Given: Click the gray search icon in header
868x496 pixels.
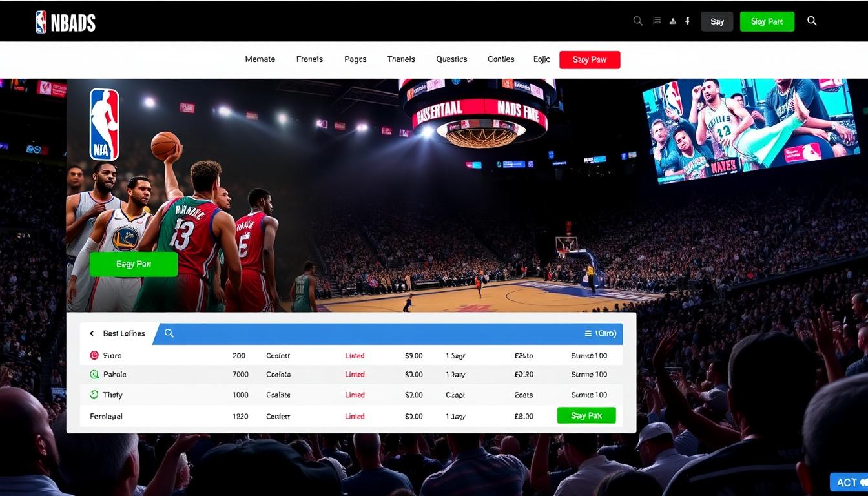Looking at the screenshot, I should click(x=638, y=21).
